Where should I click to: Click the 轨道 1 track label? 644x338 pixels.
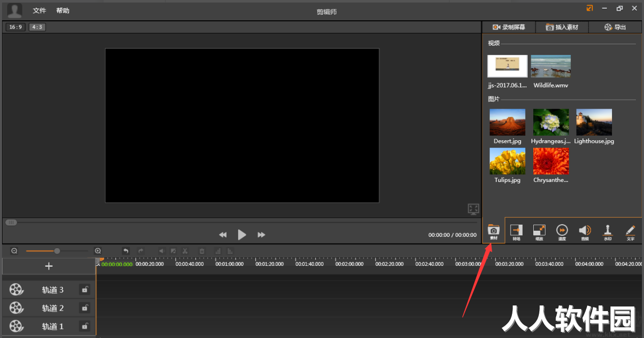pos(53,327)
